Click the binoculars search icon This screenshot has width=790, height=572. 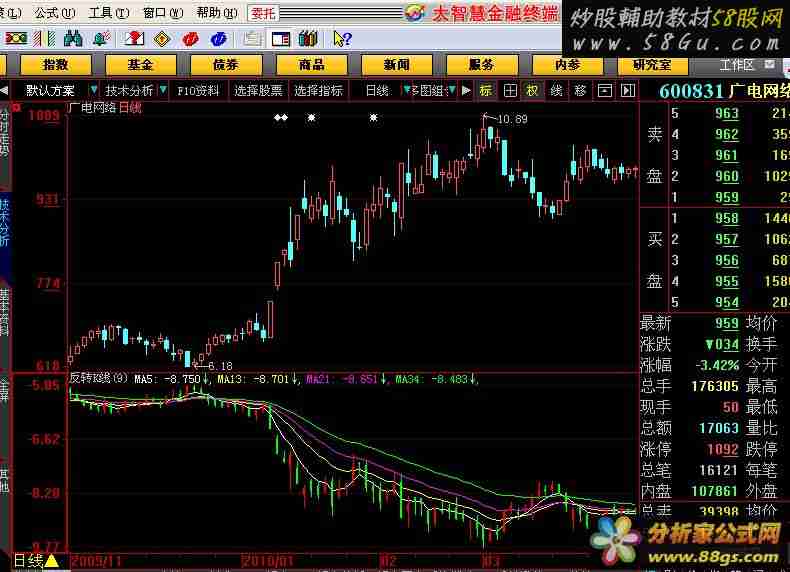pos(72,38)
